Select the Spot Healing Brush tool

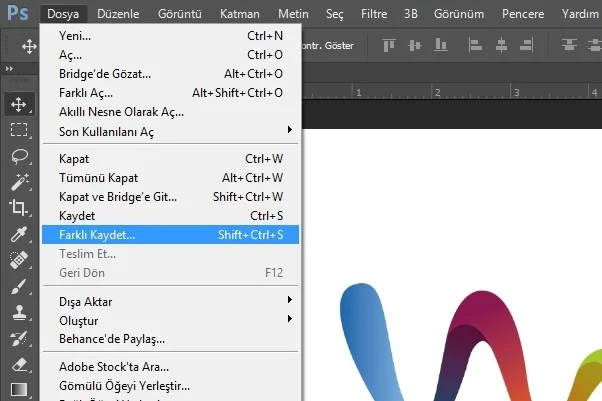point(18,260)
